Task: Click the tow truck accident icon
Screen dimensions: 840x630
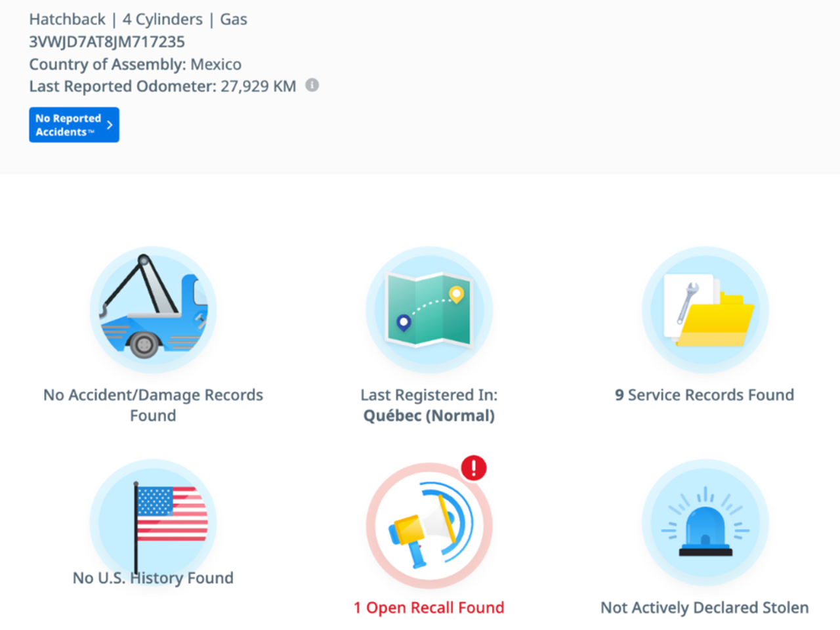Action: tap(153, 310)
